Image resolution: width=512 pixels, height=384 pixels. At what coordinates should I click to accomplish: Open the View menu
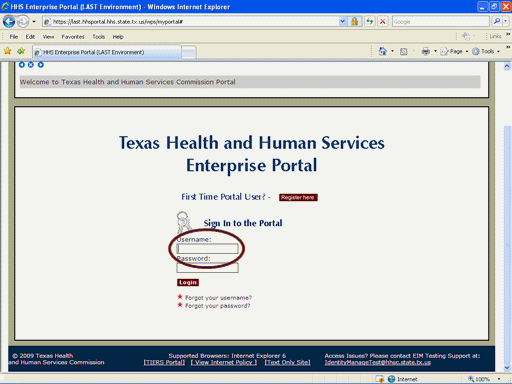[48, 37]
